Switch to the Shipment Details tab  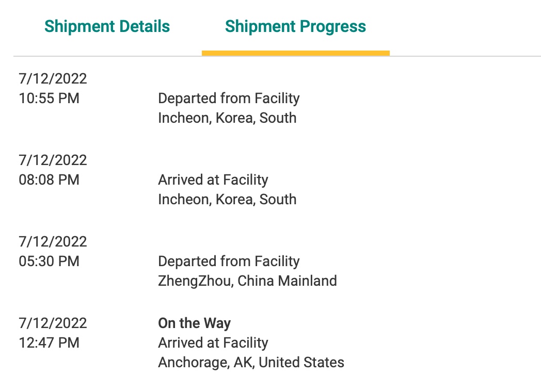(x=107, y=26)
